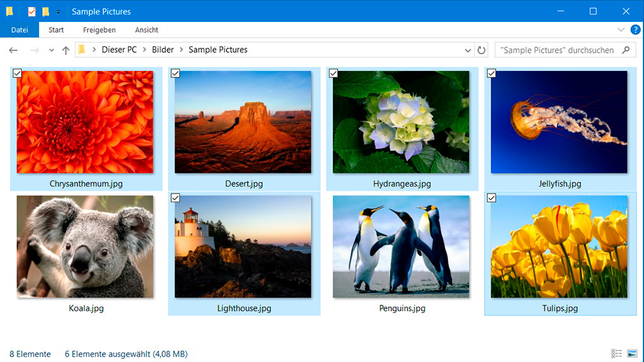Click the Penguins.jpg file name
This screenshot has width=644, height=362.
coord(402,308)
